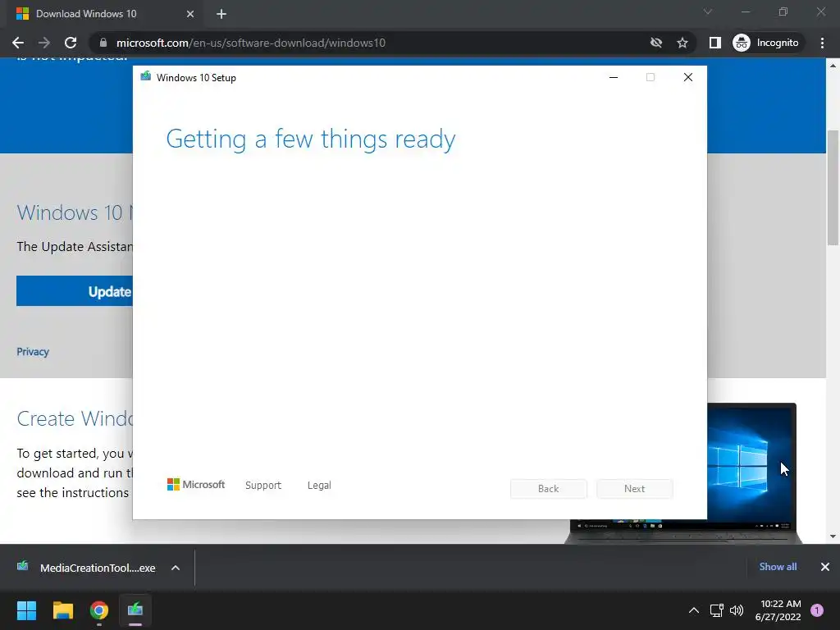This screenshot has height=630, width=840.
Task: Open the Windows Start menu
Action: point(26,610)
